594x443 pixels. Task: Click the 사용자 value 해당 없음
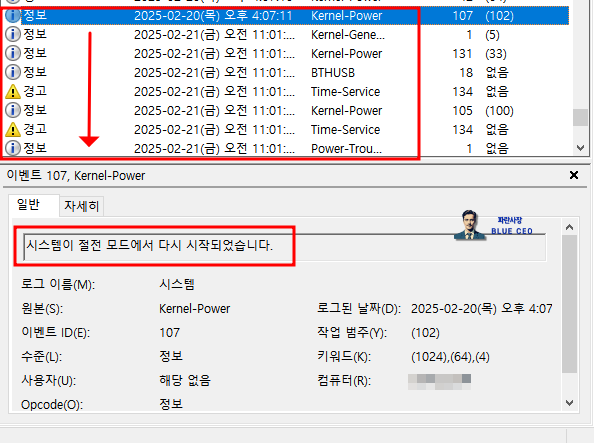(x=185, y=380)
